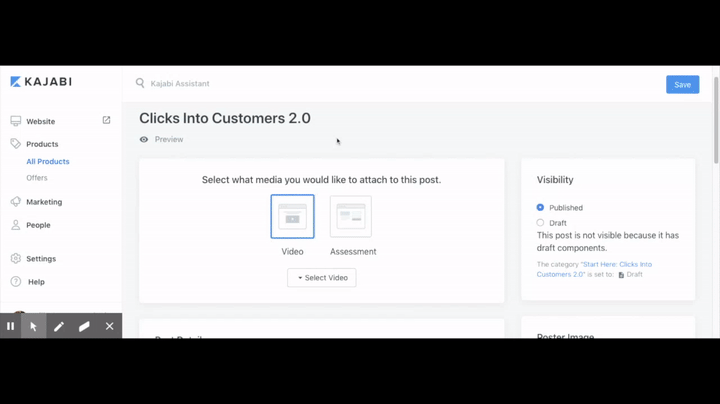The height and width of the screenshot is (404, 720).
Task: Open website in new tab icon
Action: pos(106,121)
